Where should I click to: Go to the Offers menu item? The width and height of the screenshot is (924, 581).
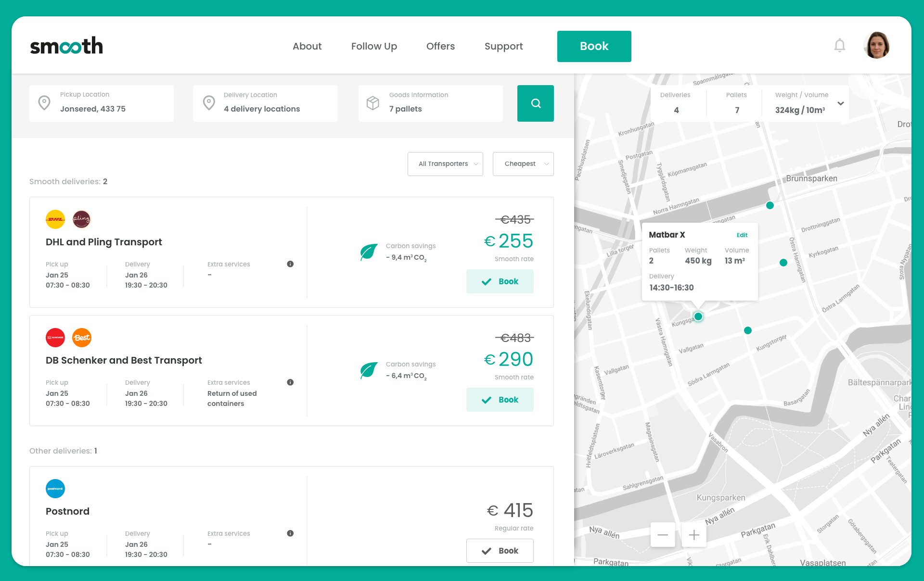(x=440, y=46)
